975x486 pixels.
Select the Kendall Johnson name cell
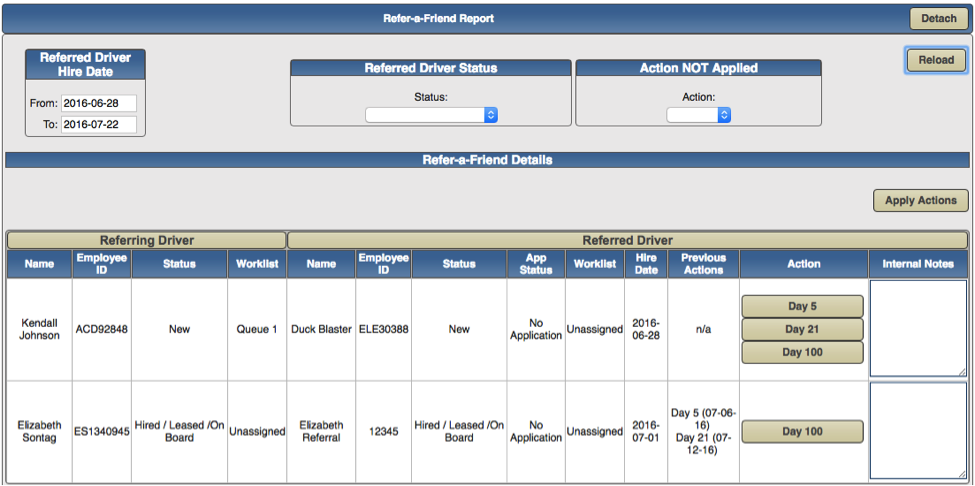[x=39, y=329]
